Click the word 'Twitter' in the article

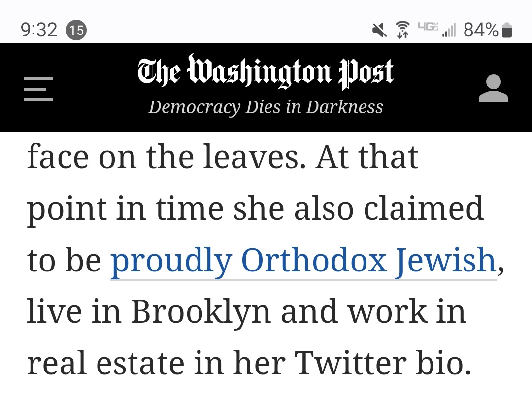[350, 363]
